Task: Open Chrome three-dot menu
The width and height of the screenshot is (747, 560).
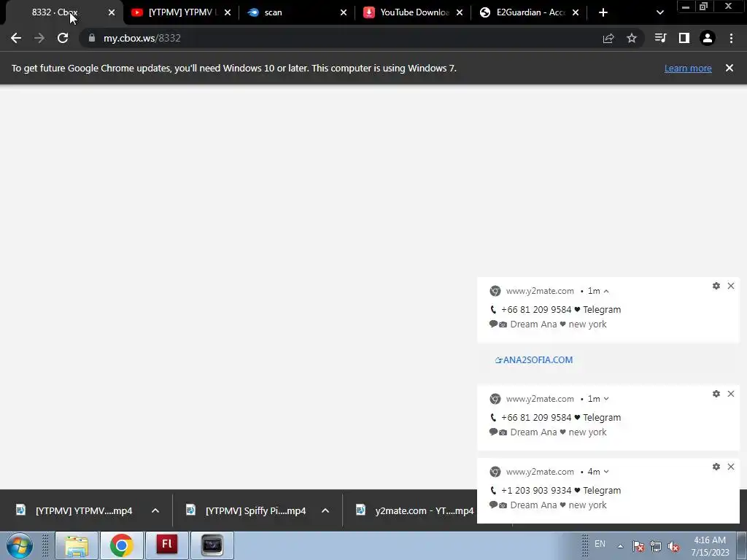Action: [731, 38]
